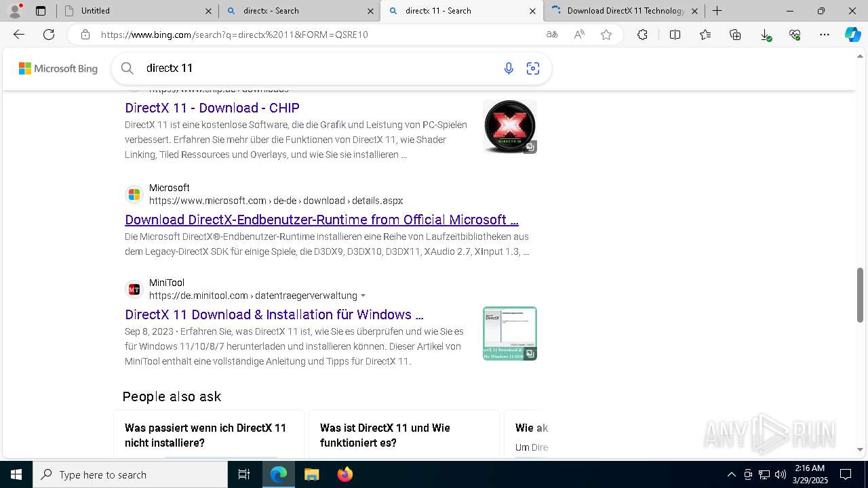Screen dimensions: 868x488
Task: Open the taskbar clock showing 2:16 AM
Action: coord(810,474)
